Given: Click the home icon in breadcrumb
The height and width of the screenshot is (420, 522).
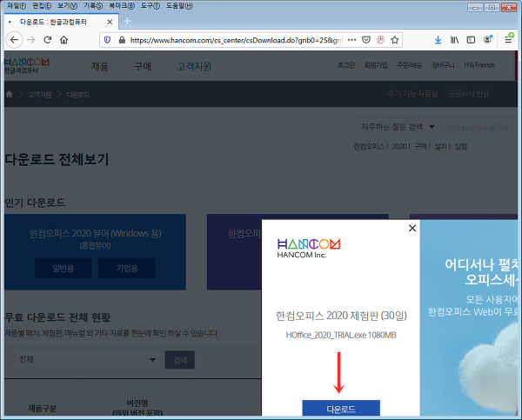Looking at the screenshot, I should tap(10, 94).
